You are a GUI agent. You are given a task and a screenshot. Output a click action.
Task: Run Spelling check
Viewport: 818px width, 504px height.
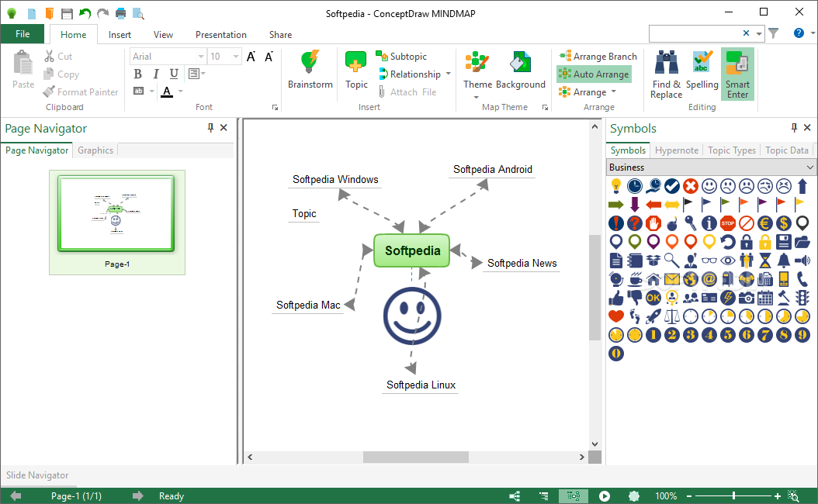tap(702, 71)
